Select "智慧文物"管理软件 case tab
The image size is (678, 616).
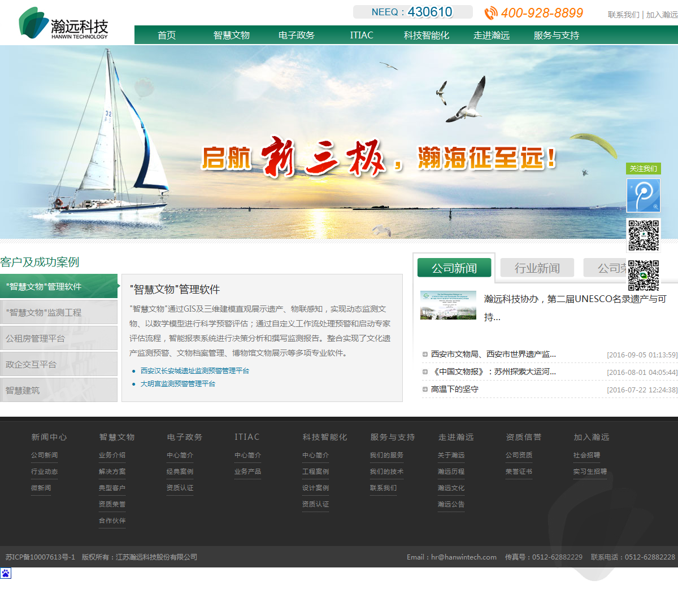tap(59, 286)
